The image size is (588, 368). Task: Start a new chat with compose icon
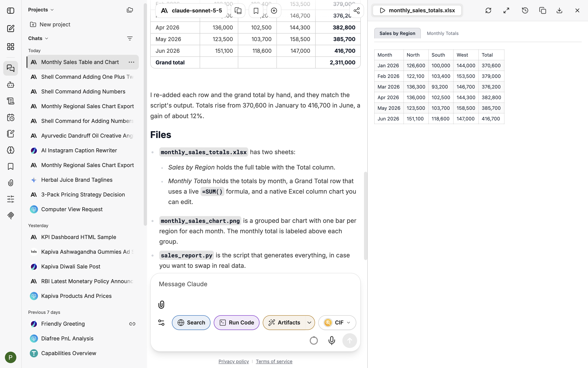(10, 29)
